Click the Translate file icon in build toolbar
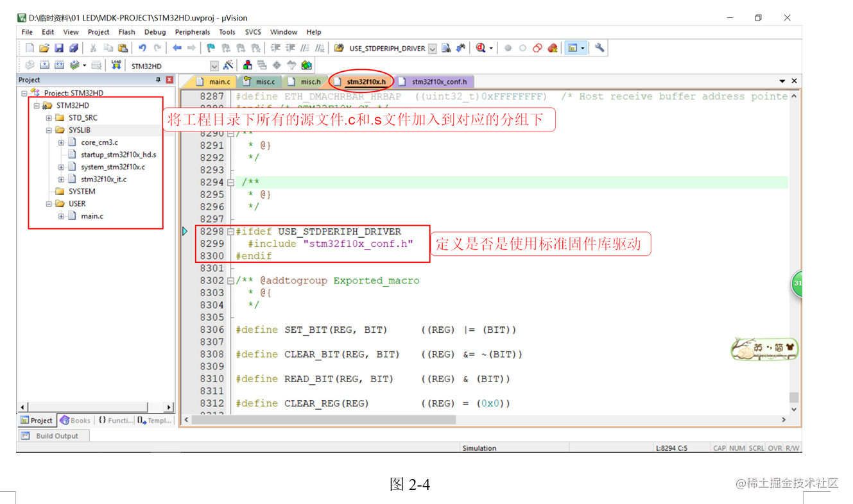This screenshot has width=853, height=504. tap(30, 65)
